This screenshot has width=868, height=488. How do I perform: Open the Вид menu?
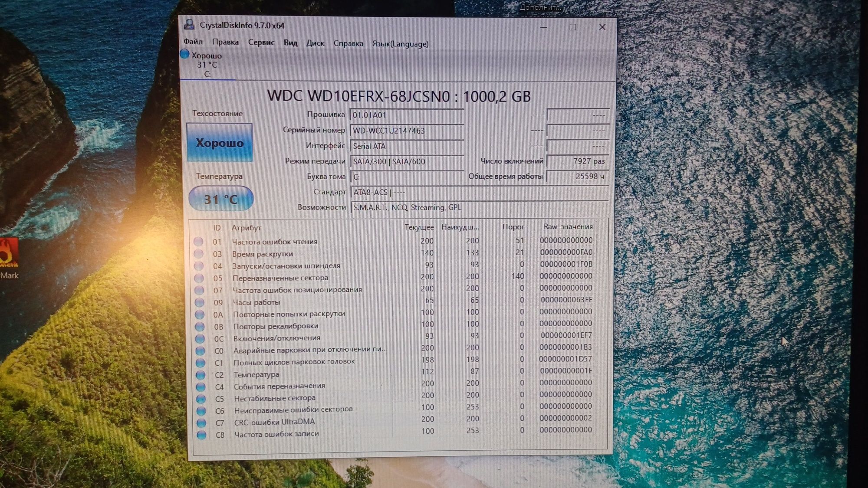click(x=290, y=43)
